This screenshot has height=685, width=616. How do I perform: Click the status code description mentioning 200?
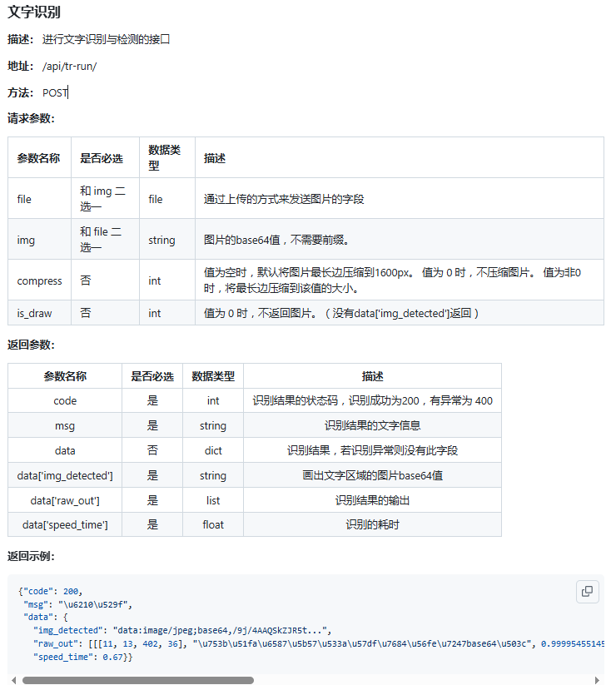tap(372, 400)
